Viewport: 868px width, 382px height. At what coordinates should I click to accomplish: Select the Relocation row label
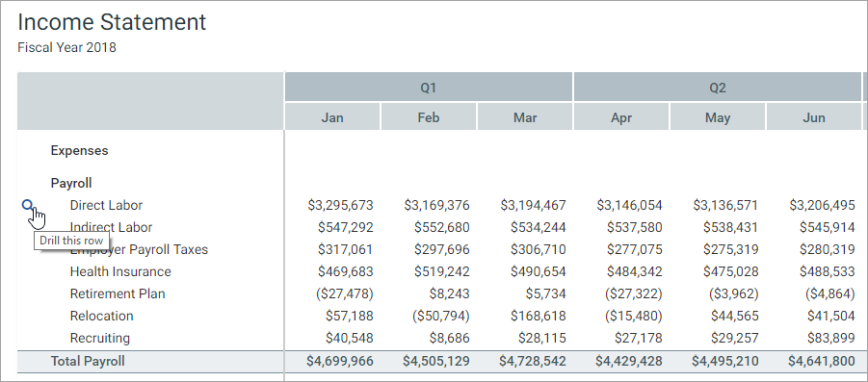tap(101, 316)
